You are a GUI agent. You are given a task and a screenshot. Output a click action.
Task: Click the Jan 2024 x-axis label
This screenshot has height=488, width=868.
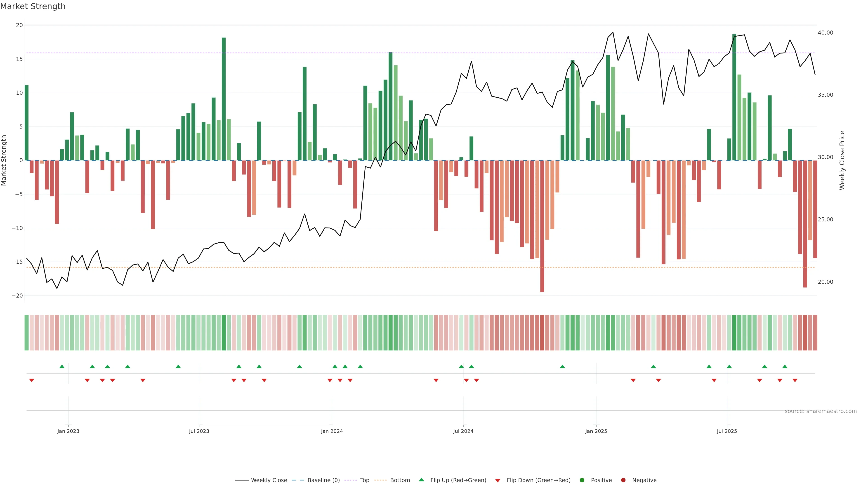pyautogui.click(x=332, y=431)
